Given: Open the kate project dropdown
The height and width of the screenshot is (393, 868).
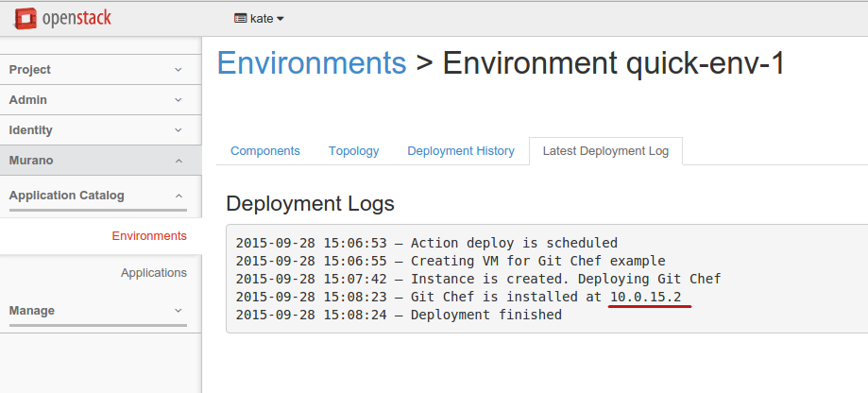Looking at the screenshot, I should point(260,18).
